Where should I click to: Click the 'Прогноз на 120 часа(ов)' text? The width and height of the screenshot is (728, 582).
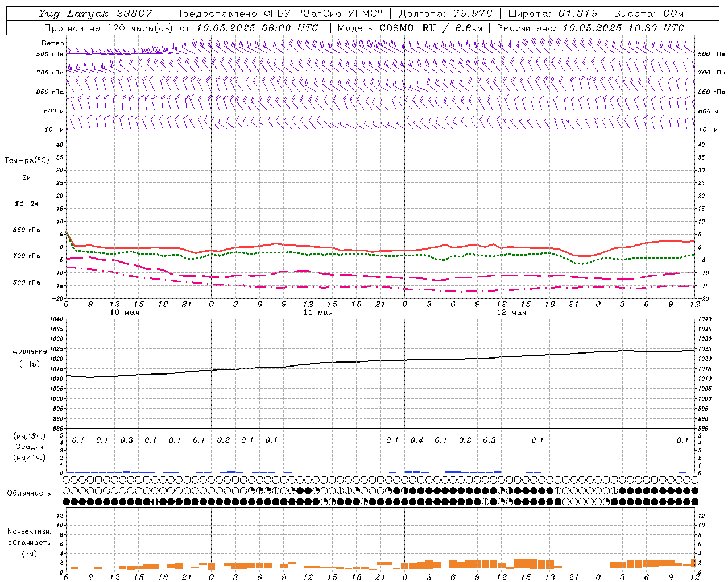110,28
